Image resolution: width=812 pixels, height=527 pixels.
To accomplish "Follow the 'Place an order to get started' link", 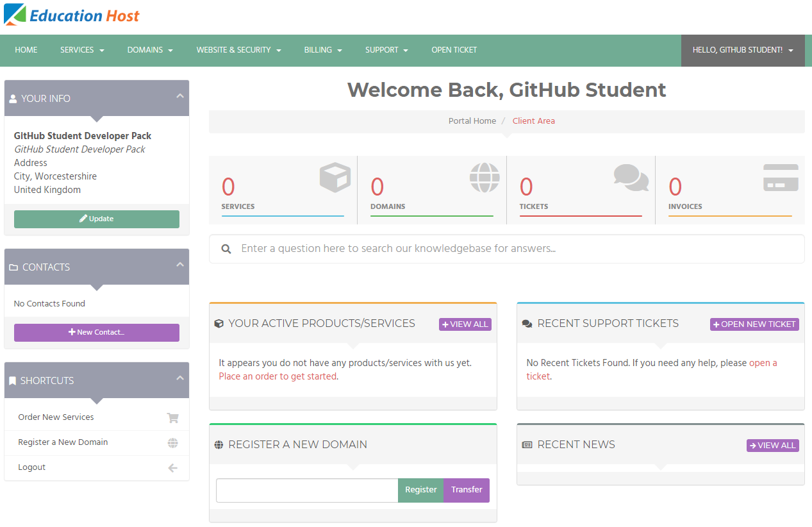I will click(x=278, y=376).
